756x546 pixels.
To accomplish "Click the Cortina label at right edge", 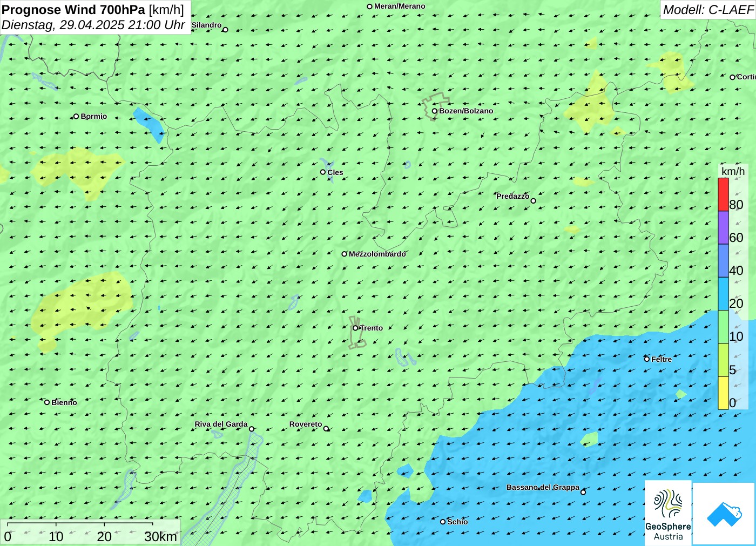I will [746, 77].
